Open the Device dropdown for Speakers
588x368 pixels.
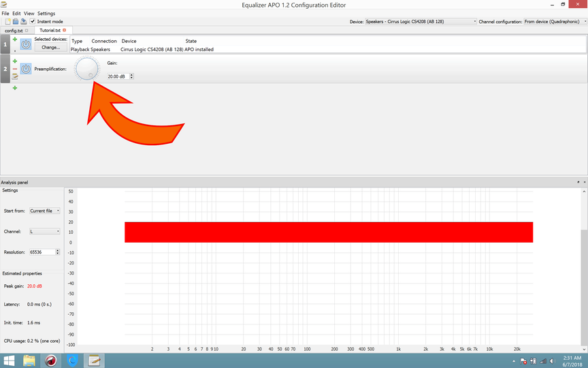(x=421, y=21)
